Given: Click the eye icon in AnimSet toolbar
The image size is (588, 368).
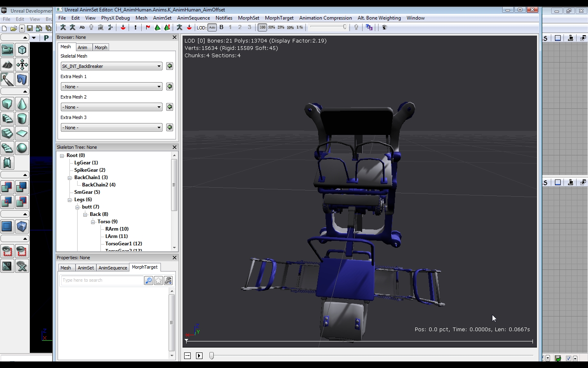Looking at the screenshot, I should click(384, 27).
